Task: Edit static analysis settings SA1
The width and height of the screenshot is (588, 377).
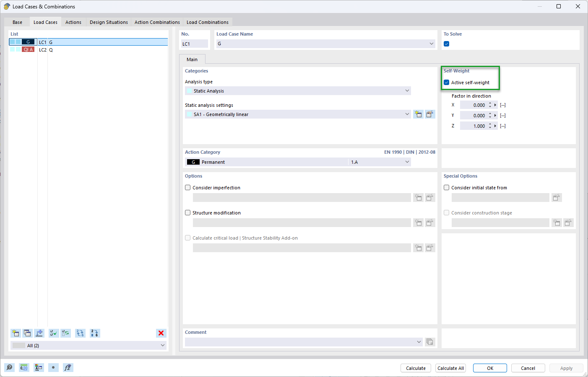Action: point(430,114)
